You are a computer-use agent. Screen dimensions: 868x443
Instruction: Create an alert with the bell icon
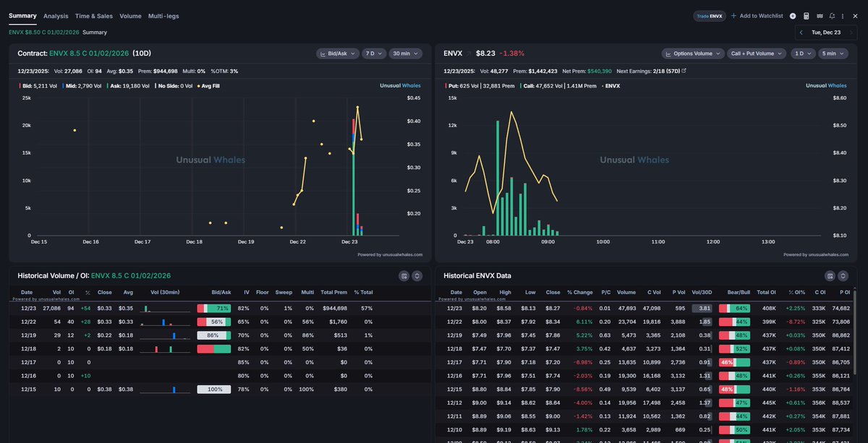[x=832, y=16]
